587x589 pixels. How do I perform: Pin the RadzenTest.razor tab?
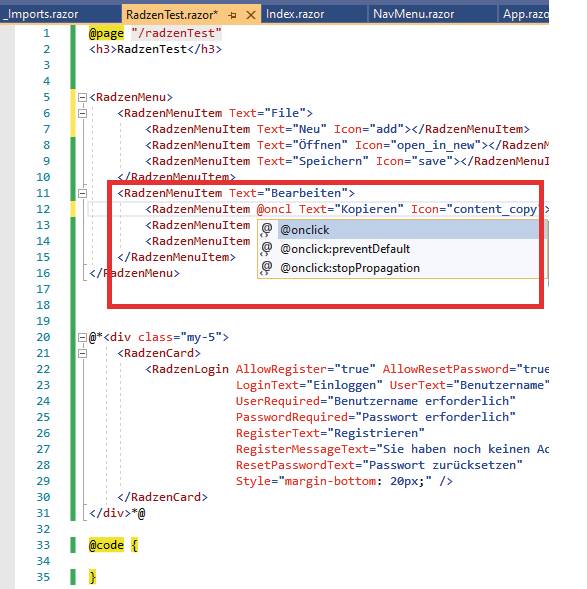point(232,15)
